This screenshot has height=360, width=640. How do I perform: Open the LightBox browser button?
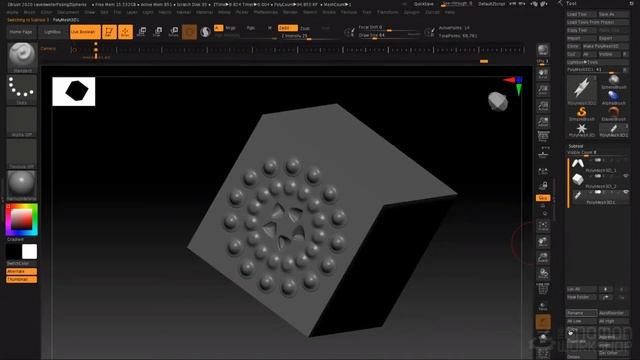[x=52, y=32]
